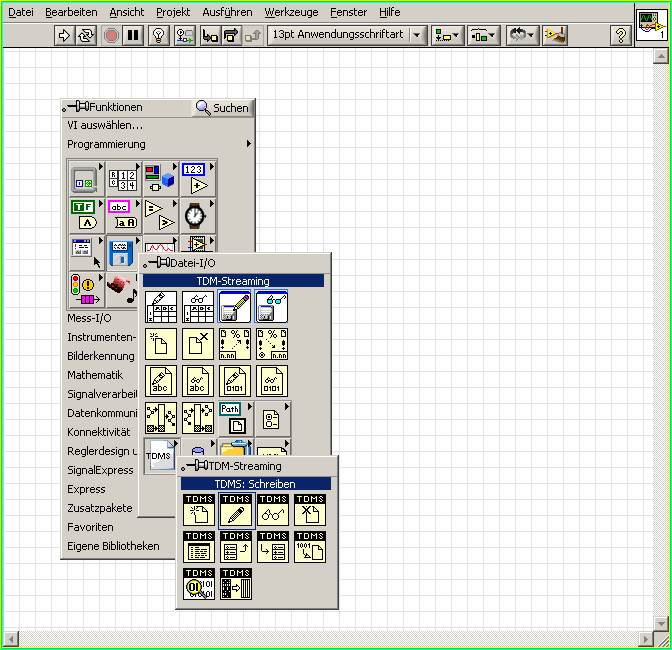Select TDMS Close icon
Image resolution: width=672 pixels, height=650 pixels.
click(x=310, y=510)
